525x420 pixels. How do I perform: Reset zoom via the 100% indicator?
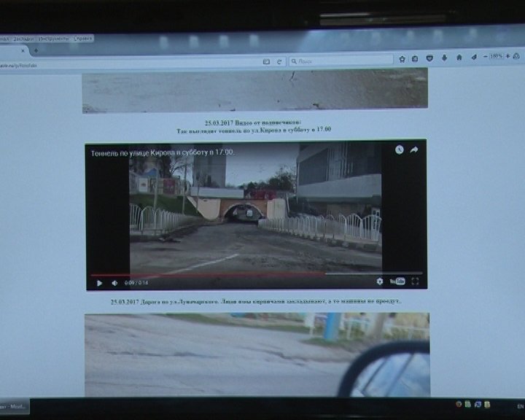click(497, 56)
